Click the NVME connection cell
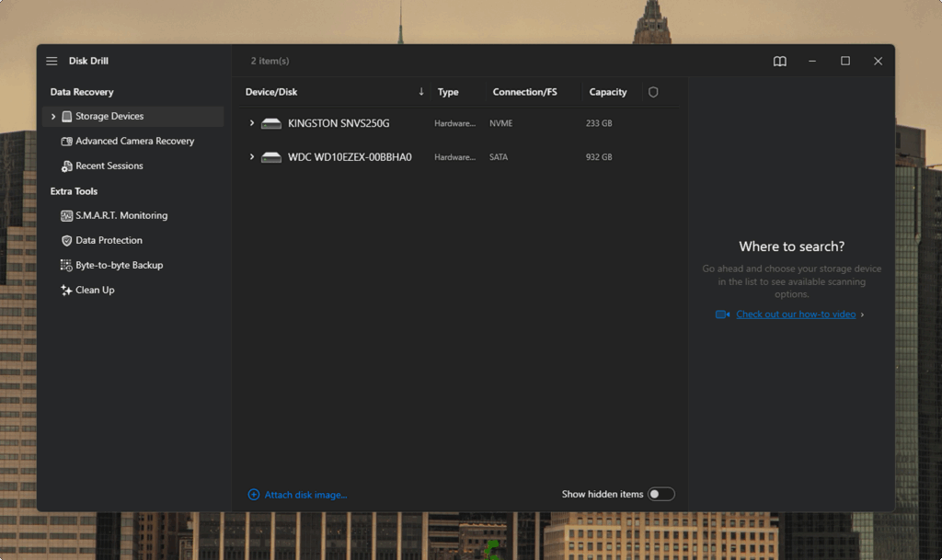This screenshot has height=560, width=942. [501, 123]
